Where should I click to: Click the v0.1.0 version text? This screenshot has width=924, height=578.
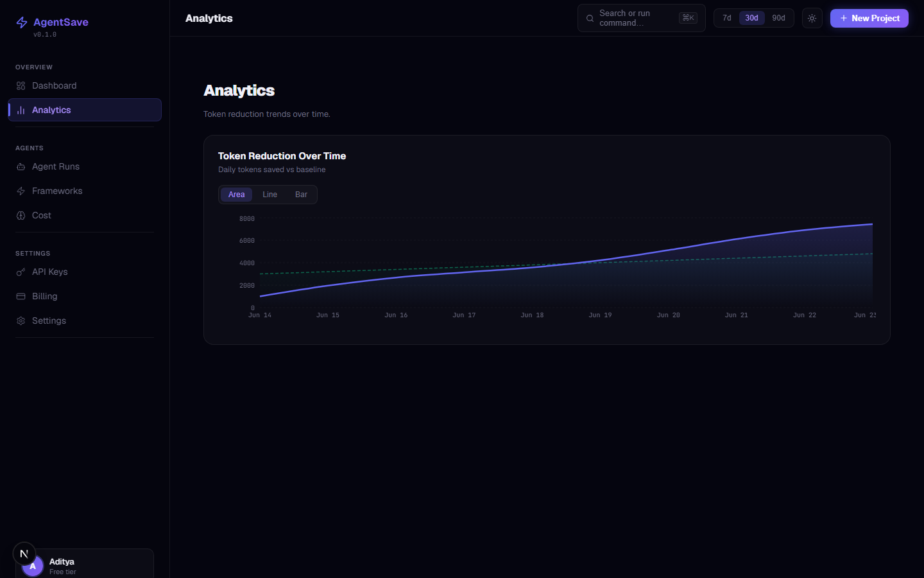[45, 35]
